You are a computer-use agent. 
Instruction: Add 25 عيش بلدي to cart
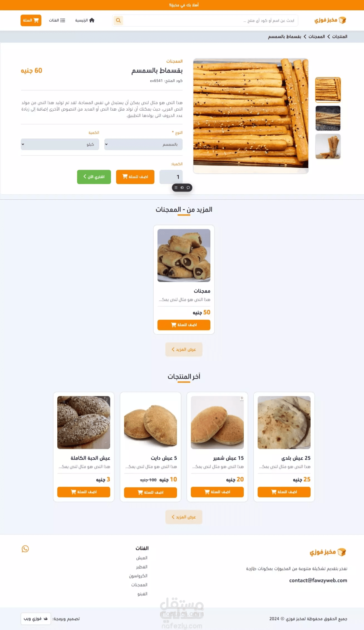[284, 492]
